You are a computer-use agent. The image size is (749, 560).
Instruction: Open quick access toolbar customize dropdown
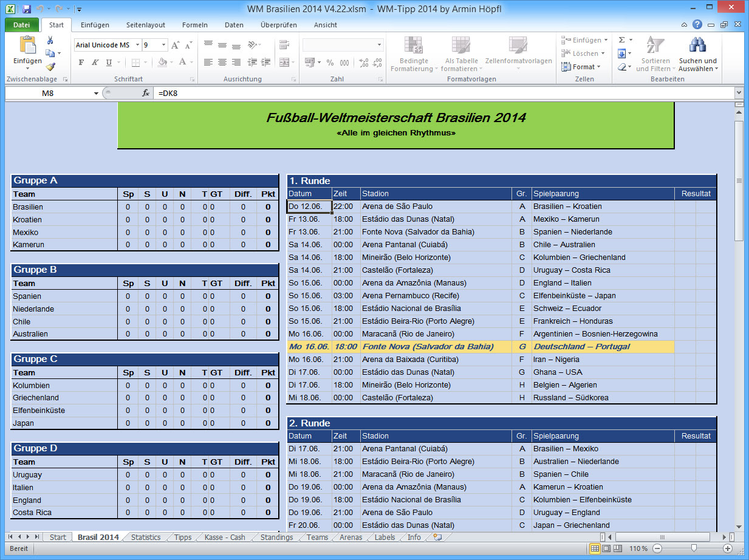pos(80,10)
